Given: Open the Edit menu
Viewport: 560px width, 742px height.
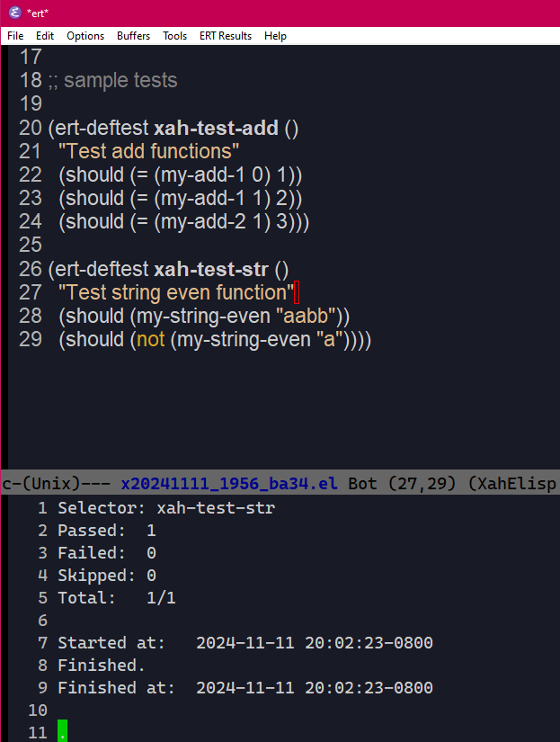Looking at the screenshot, I should pos(45,36).
